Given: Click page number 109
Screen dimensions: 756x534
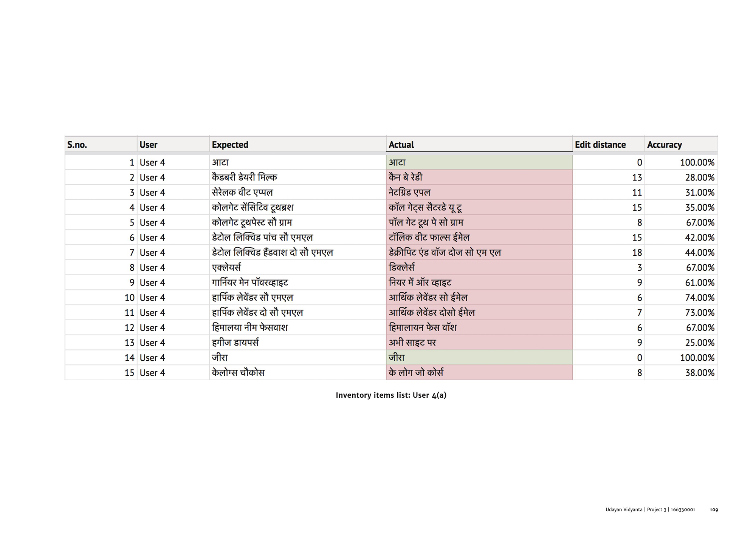Looking at the screenshot, I should click(x=714, y=509).
